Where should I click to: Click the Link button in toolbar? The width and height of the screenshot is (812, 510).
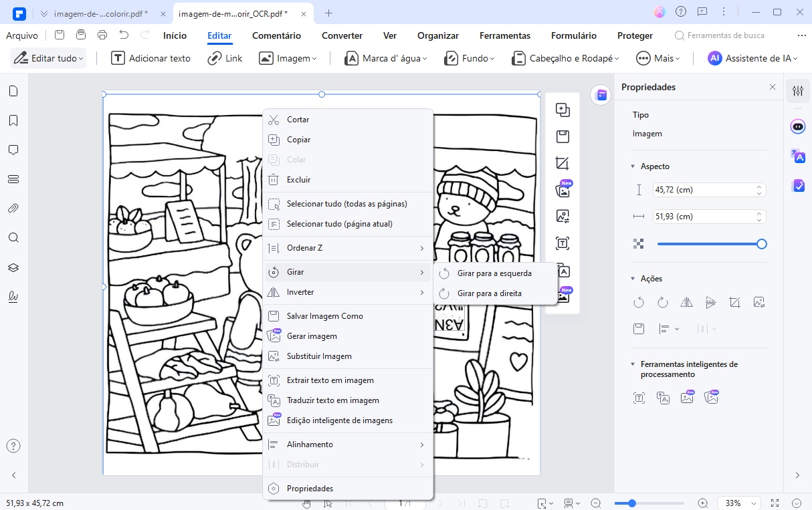click(x=225, y=58)
